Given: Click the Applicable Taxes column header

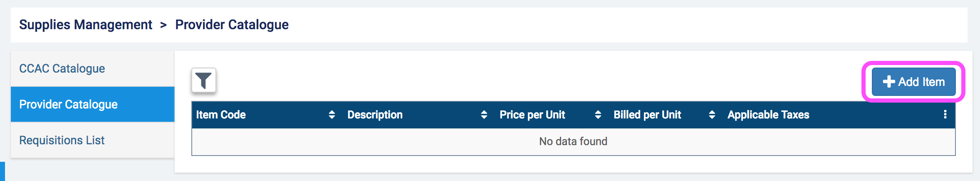Looking at the screenshot, I should pyautogui.click(x=768, y=115).
